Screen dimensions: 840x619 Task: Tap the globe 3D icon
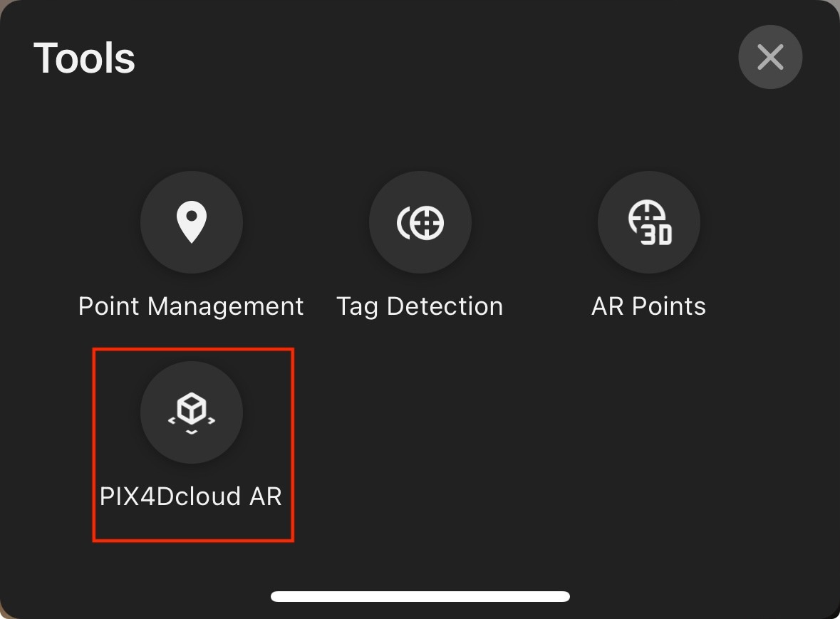point(648,222)
